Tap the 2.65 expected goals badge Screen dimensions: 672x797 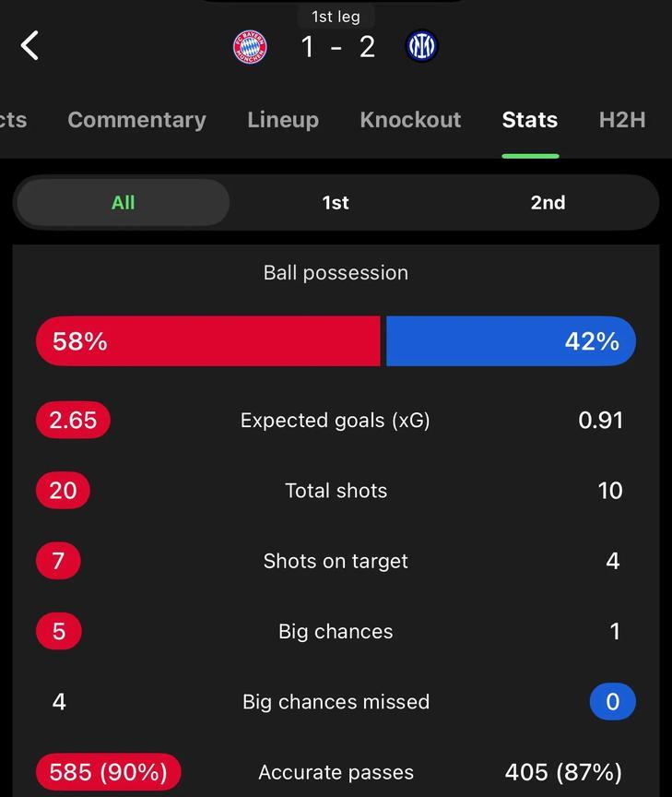73,420
